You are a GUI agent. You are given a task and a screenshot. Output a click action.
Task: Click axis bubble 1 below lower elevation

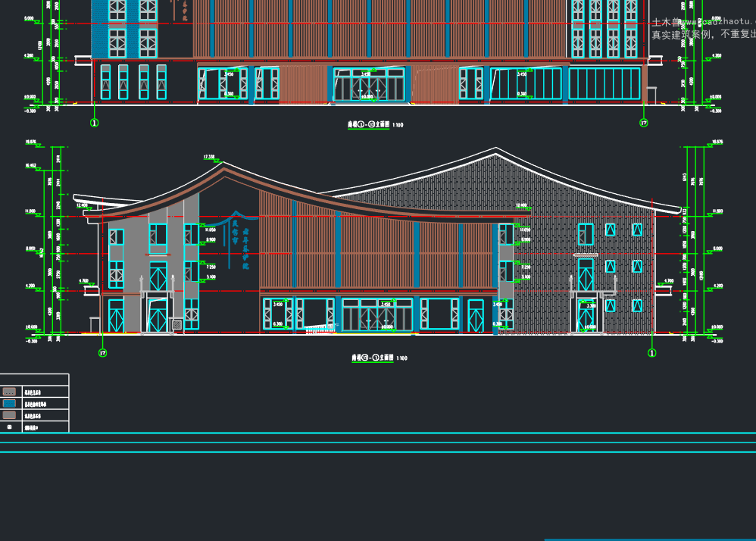pos(652,353)
